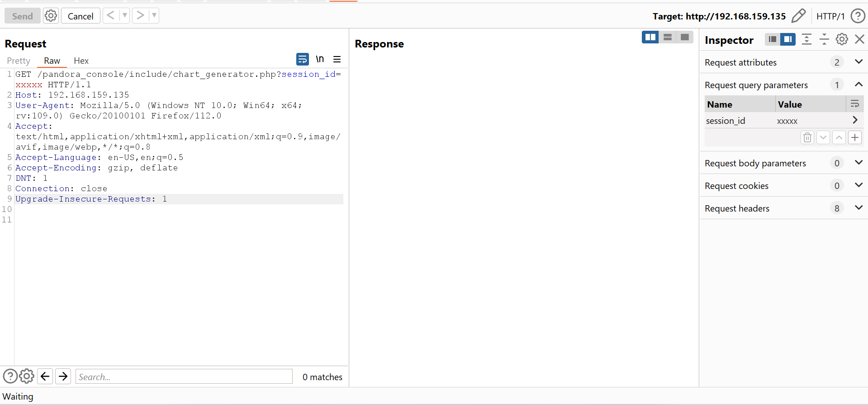The image size is (868, 405).
Task: Go back to previous request in history
Action: tap(110, 15)
